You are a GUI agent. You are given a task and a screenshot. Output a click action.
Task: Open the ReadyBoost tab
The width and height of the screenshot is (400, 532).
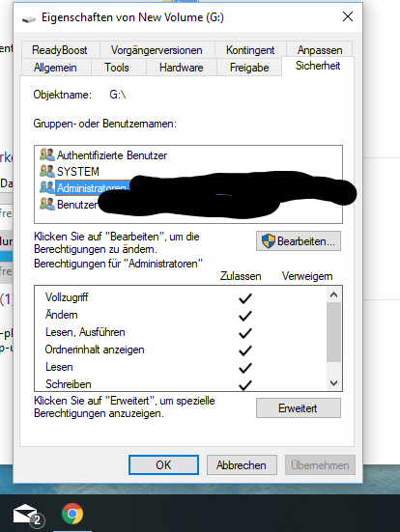(61, 50)
